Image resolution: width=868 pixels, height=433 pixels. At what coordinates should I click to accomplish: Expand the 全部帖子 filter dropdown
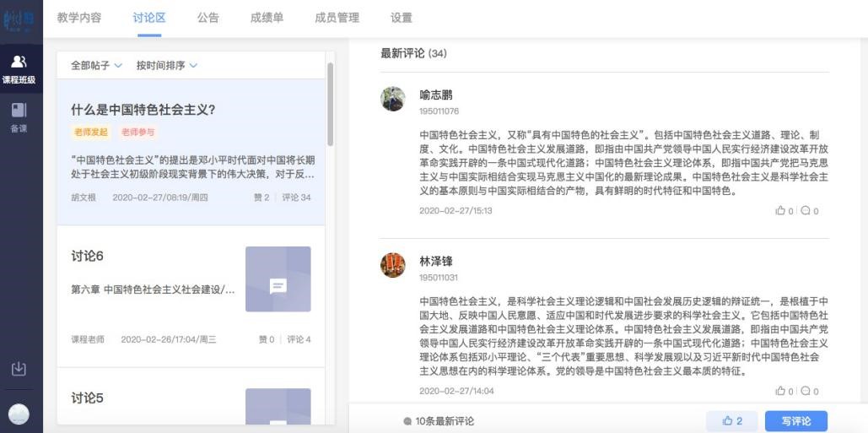96,66
